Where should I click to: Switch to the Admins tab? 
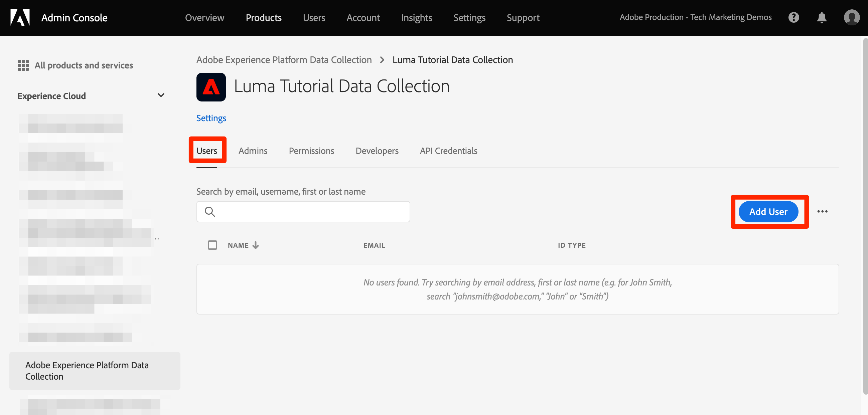(253, 151)
